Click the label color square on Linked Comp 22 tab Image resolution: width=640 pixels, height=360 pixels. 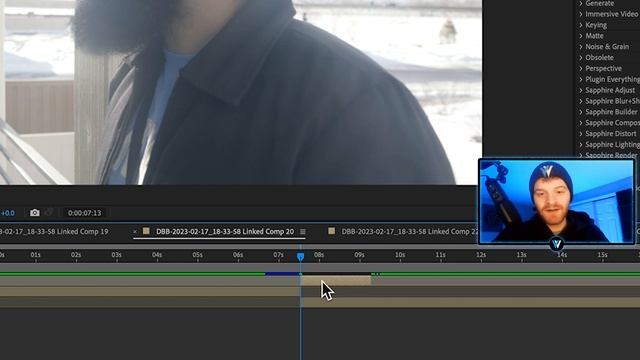tap(332, 231)
